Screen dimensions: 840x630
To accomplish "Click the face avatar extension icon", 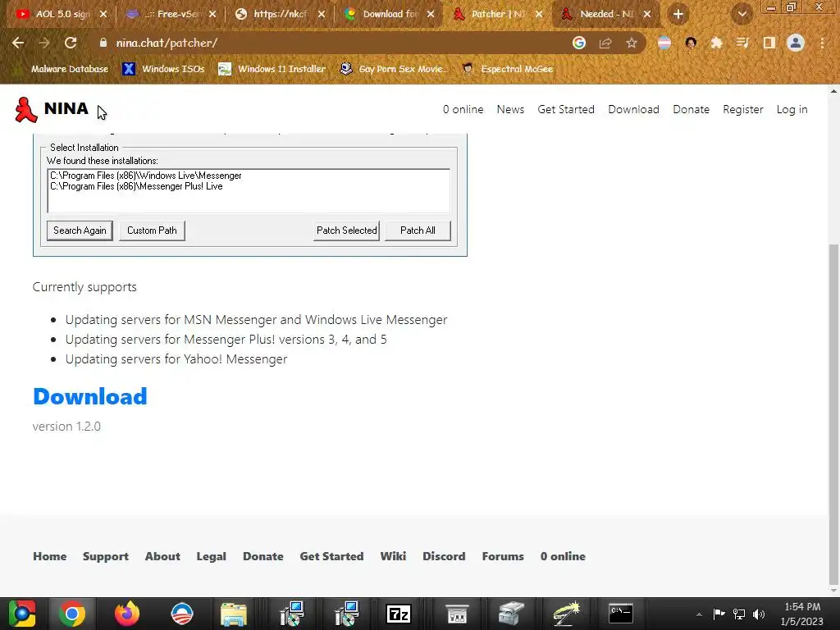I will pyautogui.click(x=691, y=43).
